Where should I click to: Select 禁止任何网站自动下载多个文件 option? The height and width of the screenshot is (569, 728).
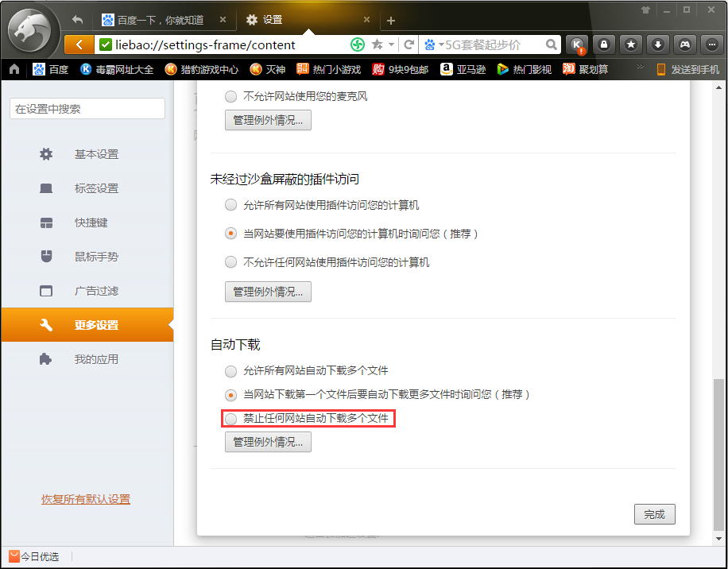pyautogui.click(x=230, y=418)
